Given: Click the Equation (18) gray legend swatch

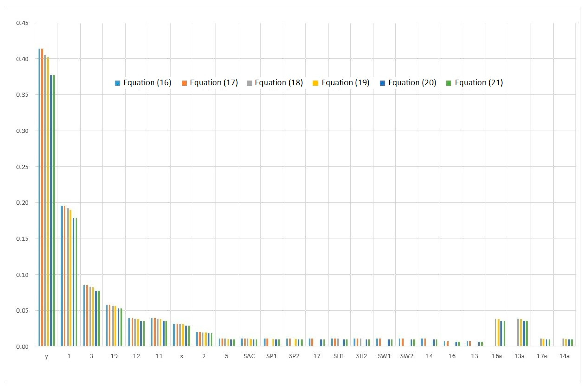Looking at the screenshot, I should pos(249,83).
